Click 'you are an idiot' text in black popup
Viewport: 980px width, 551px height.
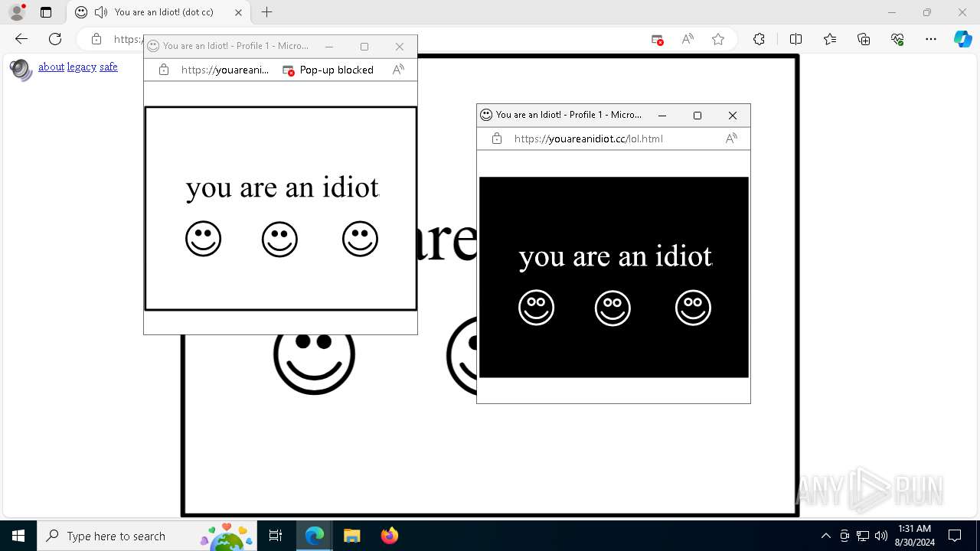(616, 256)
